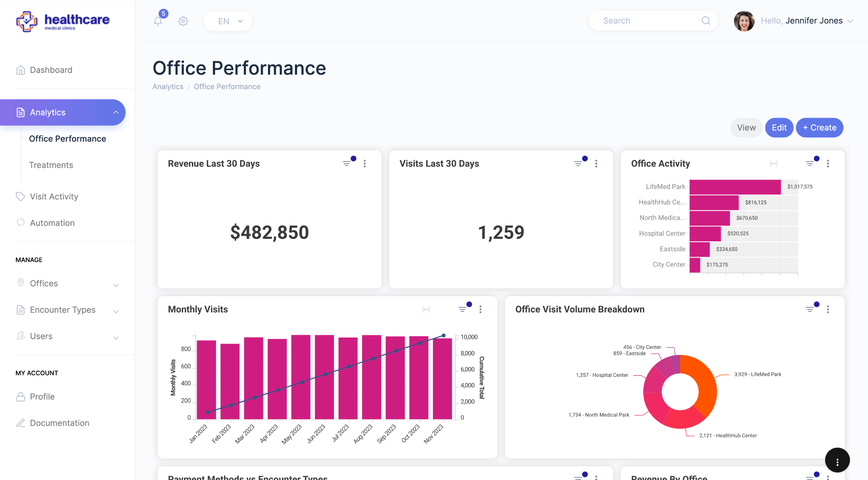Image resolution: width=868 pixels, height=480 pixels.
Task: Open the settings gear in the header
Action: click(183, 21)
